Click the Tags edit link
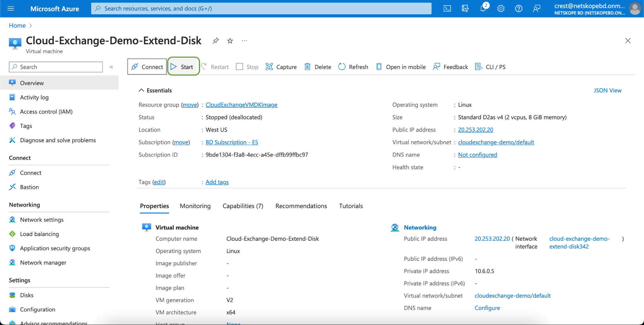This screenshot has height=325, width=644. tap(159, 182)
